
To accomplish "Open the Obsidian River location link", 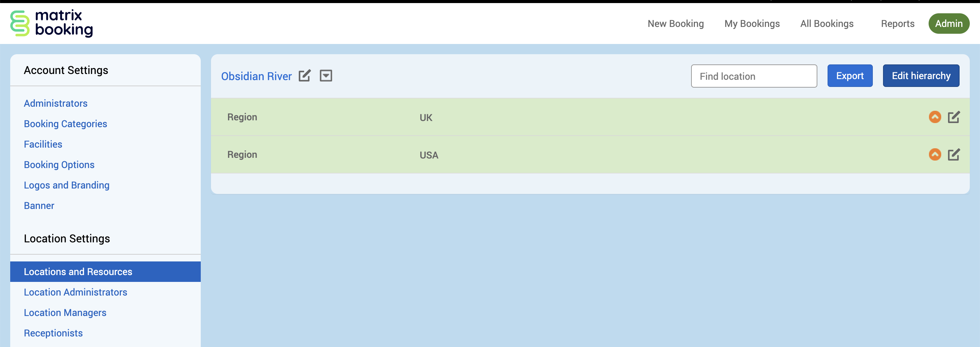I will pos(256,76).
